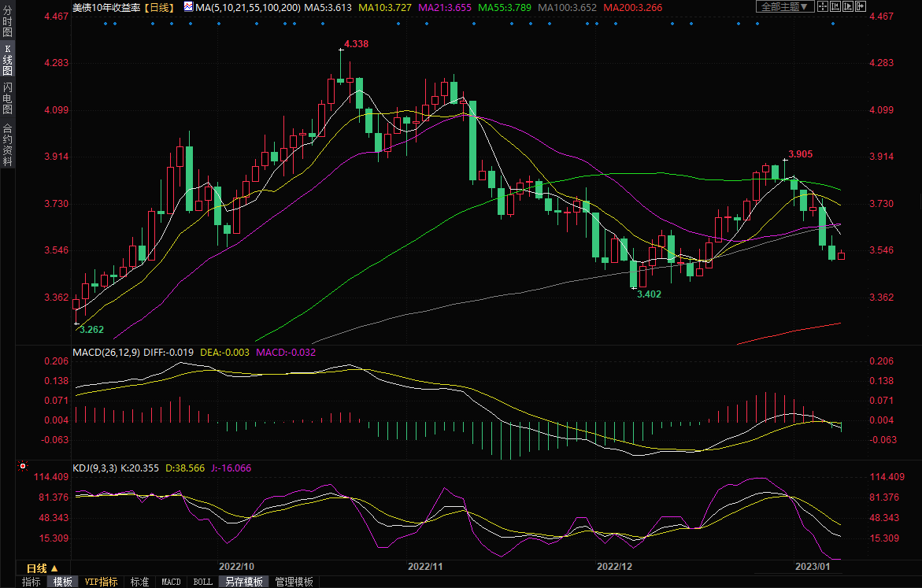Apply the BOLL indicator template
The height and width of the screenshot is (588, 922).
tap(202, 582)
